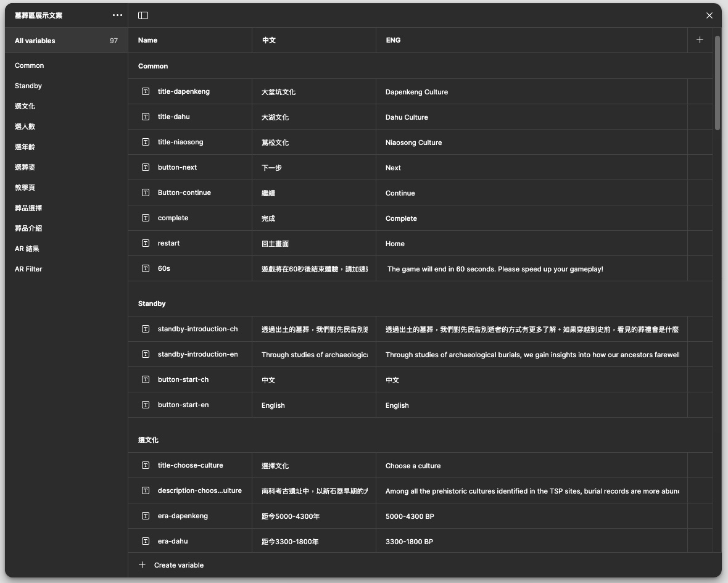Select the title-choose-culture variable name
Viewport: 728px width, 583px height.
coord(190,465)
